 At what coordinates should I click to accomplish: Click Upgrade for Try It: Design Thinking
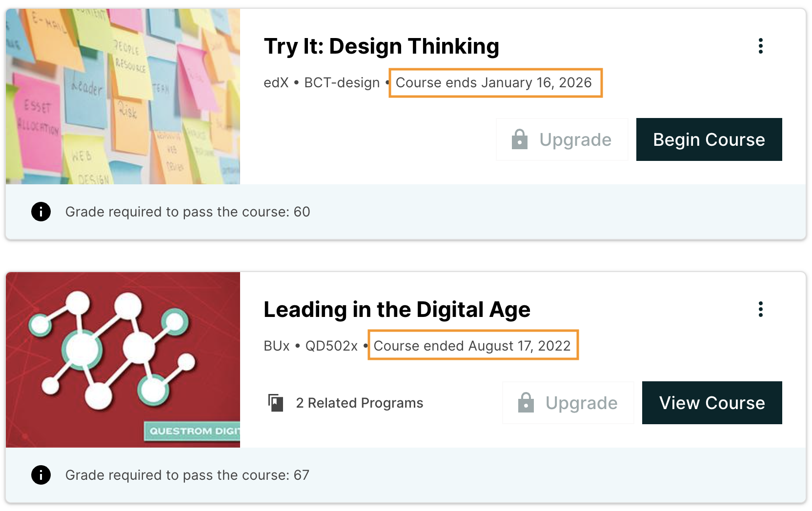point(562,139)
